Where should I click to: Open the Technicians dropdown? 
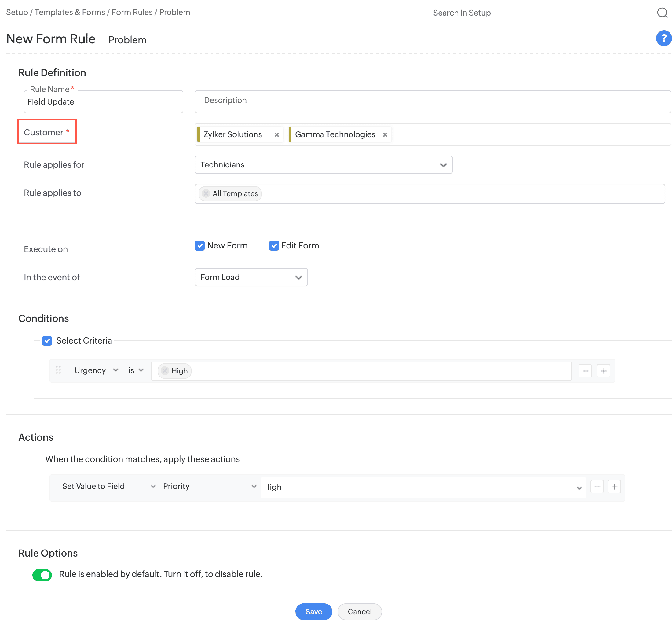pyautogui.click(x=323, y=165)
